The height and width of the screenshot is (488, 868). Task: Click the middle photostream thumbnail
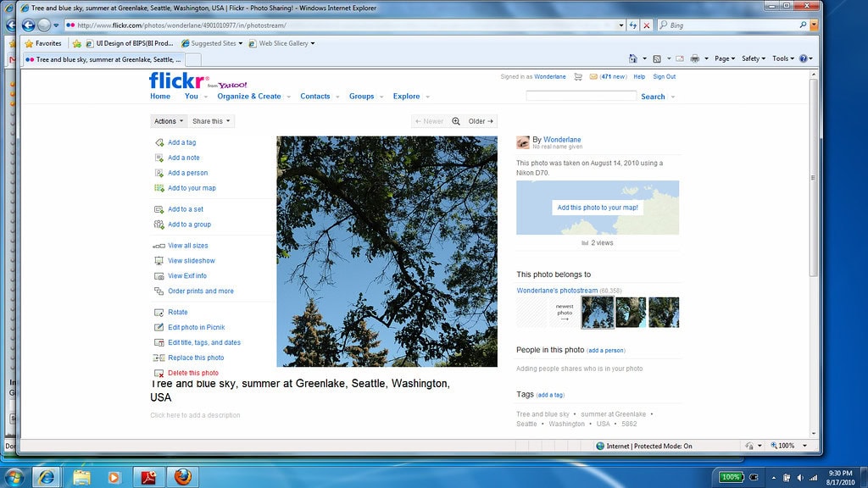(x=631, y=312)
